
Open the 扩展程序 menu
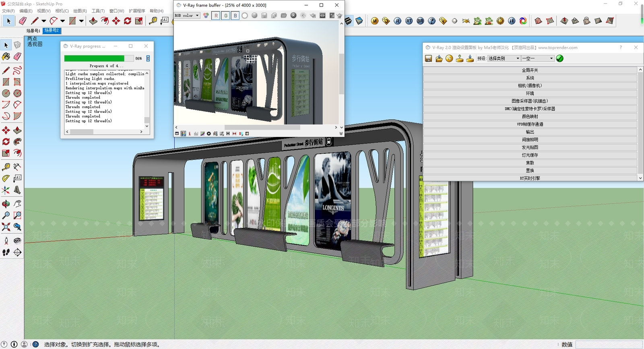tap(137, 11)
